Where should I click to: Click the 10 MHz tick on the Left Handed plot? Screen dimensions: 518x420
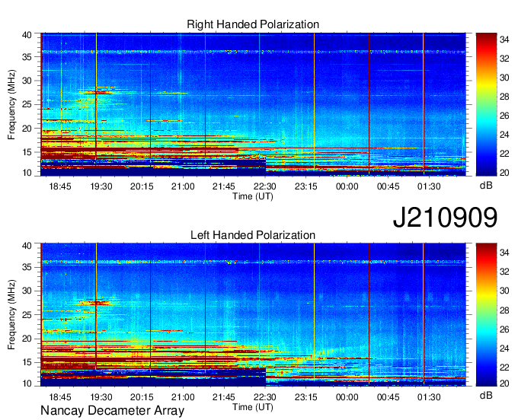27,383
